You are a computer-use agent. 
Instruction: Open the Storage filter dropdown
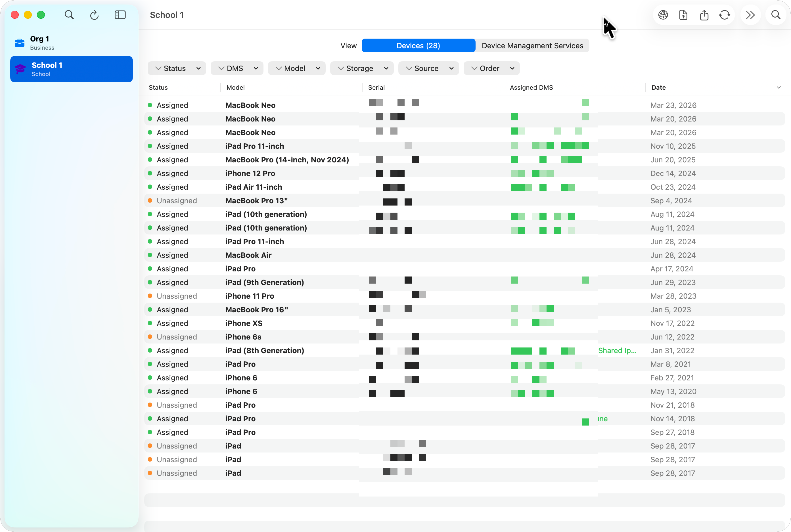tap(361, 68)
